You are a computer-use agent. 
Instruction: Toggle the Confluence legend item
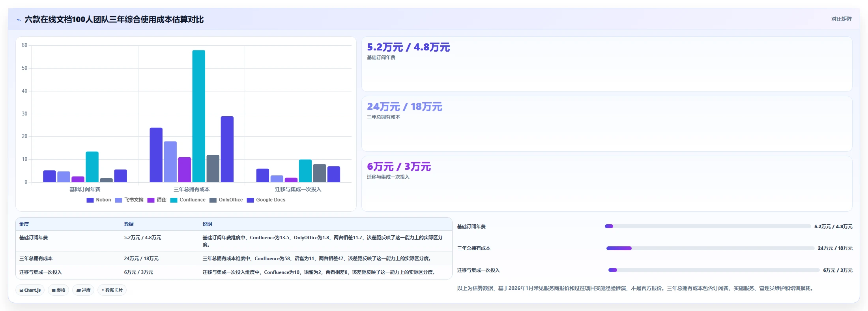188,200
